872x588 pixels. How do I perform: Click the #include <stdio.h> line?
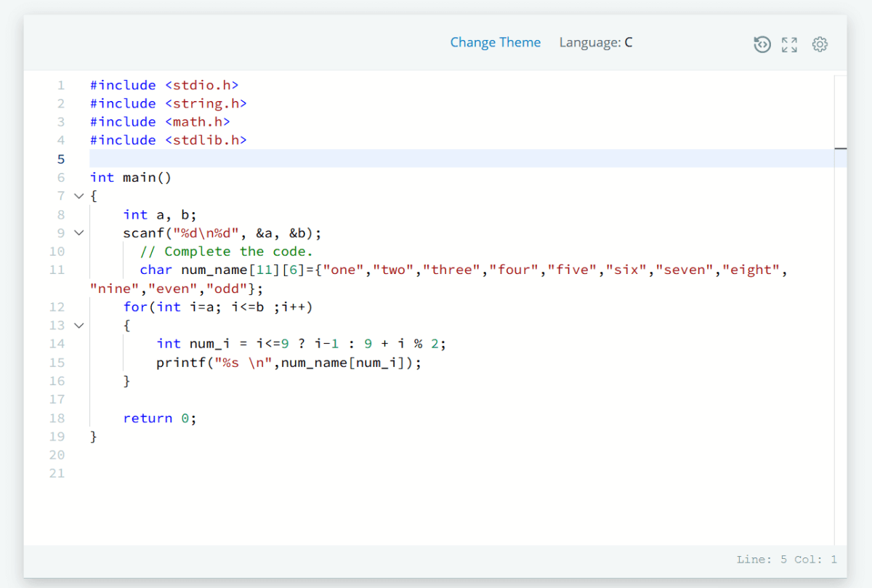[x=163, y=85]
